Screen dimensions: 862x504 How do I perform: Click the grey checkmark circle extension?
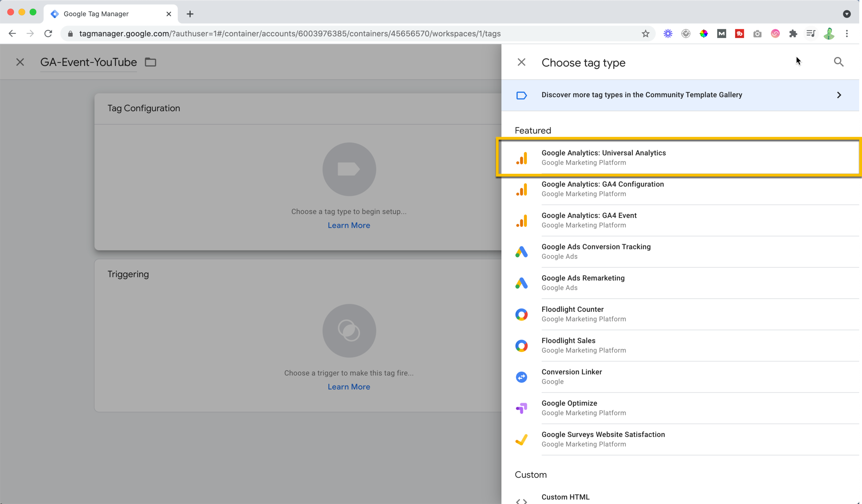686,34
